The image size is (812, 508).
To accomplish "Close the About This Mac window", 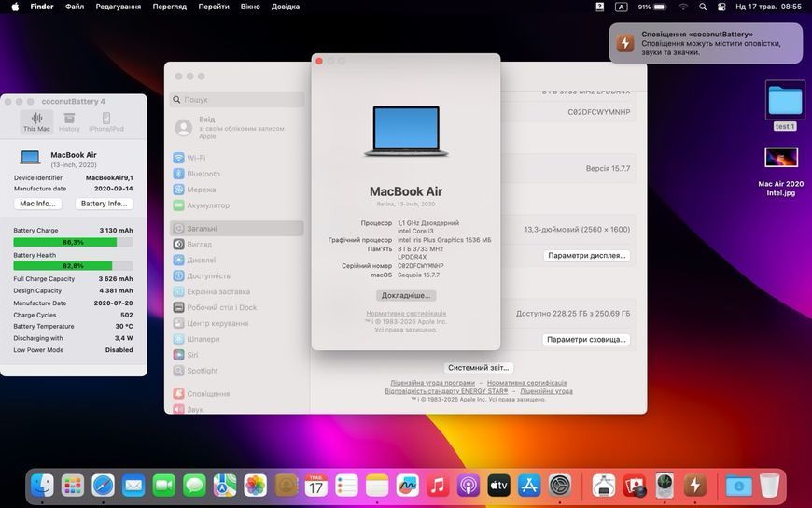I will click(319, 62).
